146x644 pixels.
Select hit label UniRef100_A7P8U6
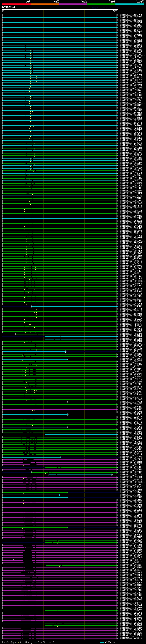(131, 567)
